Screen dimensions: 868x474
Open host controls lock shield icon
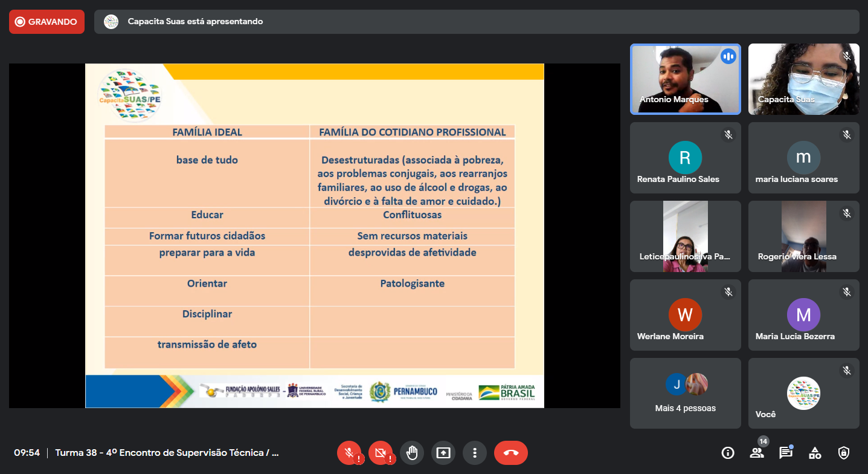844,453
